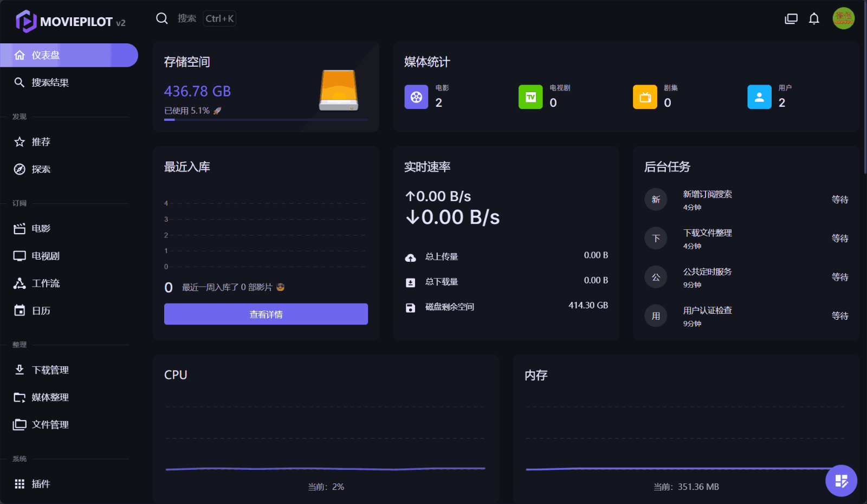Image resolution: width=867 pixels, height=504 pixels.
Task: Select the 探索 (Explore) compass icon
Action: point(20,169)
